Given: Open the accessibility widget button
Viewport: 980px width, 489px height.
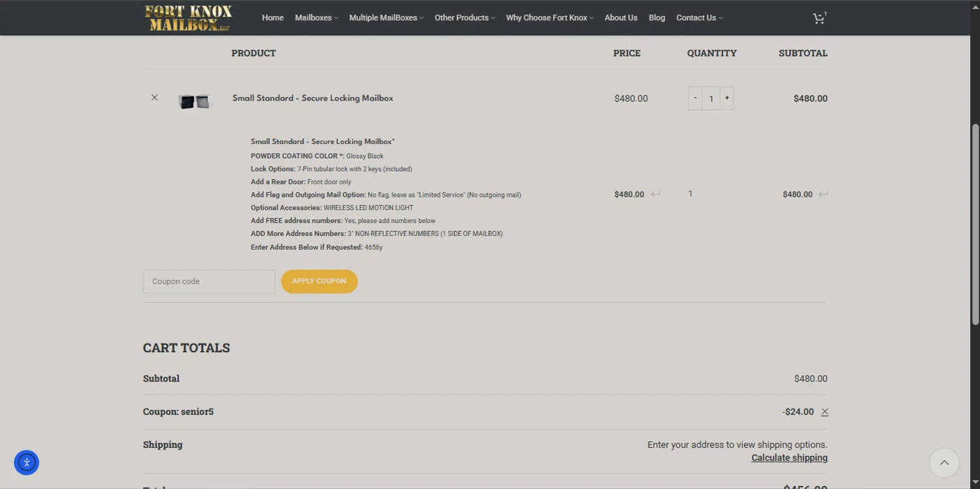Looking at the screenshot, I should click(27, 463).
